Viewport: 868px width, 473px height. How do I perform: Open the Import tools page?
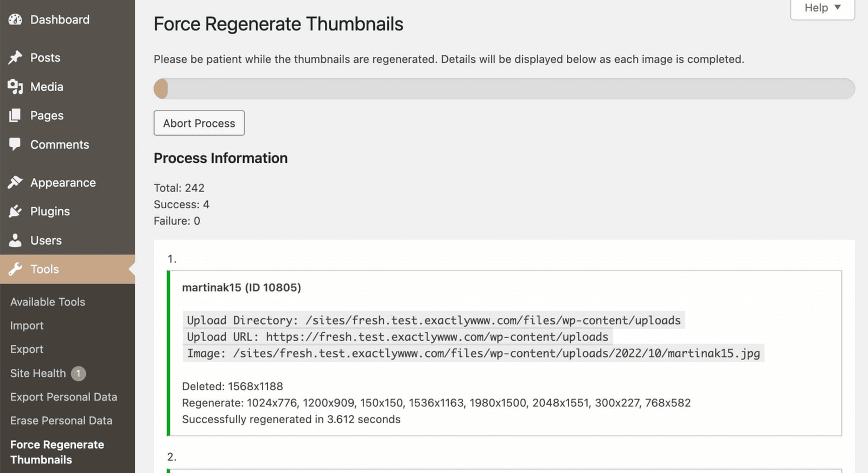pos(27,325)
